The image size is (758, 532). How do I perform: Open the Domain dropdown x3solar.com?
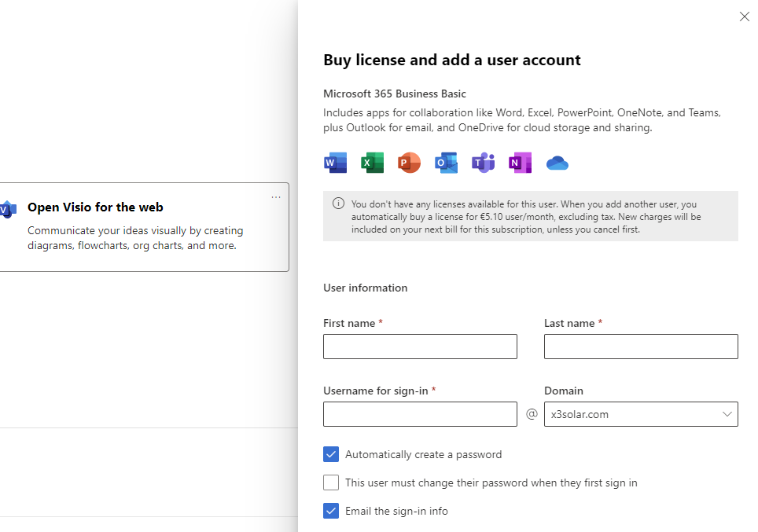[x=641, y=414]
